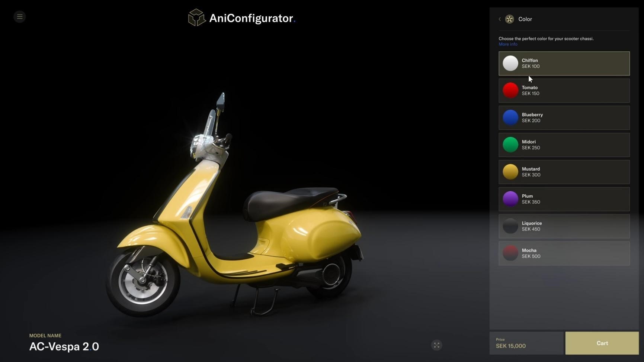Screen dimensions: 644x362
Task: Choose the Liquorice black color swatch
Action: 510,226
